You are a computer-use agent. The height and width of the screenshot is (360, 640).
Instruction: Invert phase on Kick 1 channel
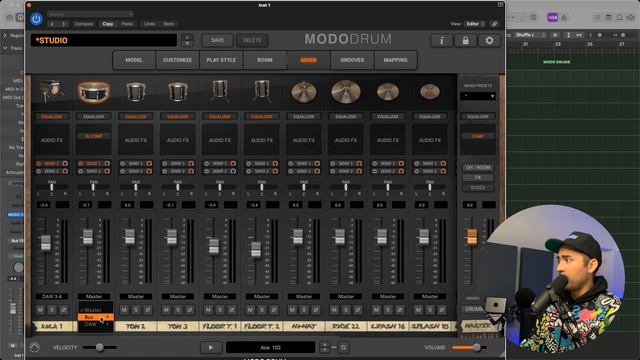point(64,310)
